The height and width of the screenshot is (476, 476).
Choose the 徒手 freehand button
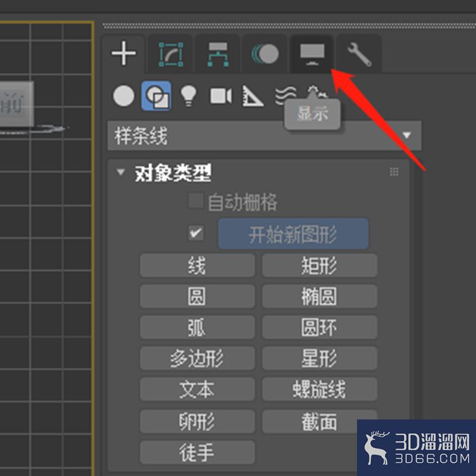tap(197, 453)
